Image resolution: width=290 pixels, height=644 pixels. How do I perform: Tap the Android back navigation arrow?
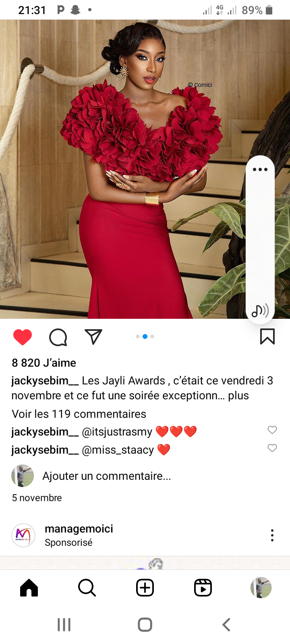pos(226,625)
